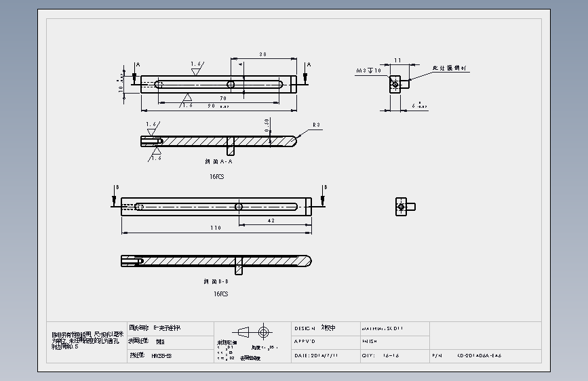Click the 42 dimension under the B view
This screenshot has width=588, height=381.
pos(271,220)
